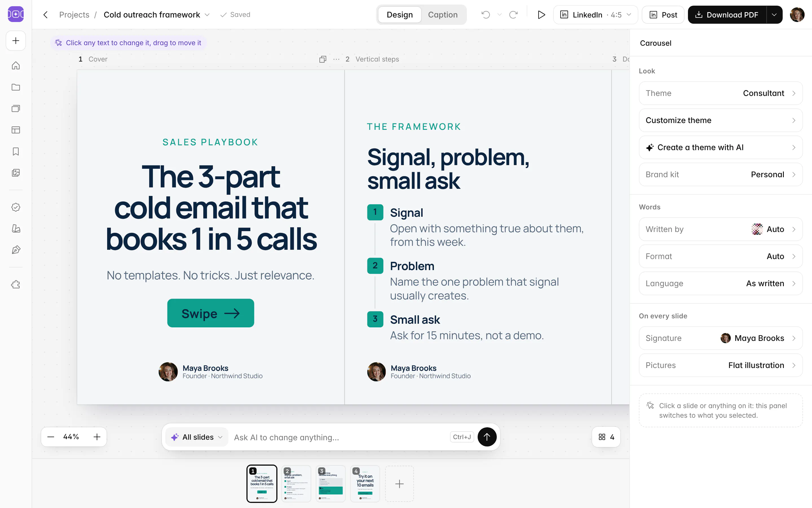
Task: Click the Download PDF button
Action: pyautogui.click(x=727, y=15)
